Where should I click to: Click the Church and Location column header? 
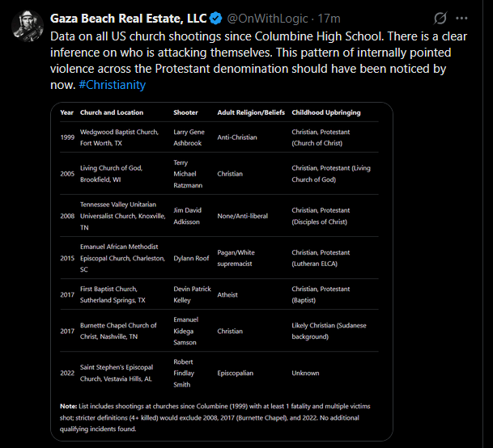(112, 112)
